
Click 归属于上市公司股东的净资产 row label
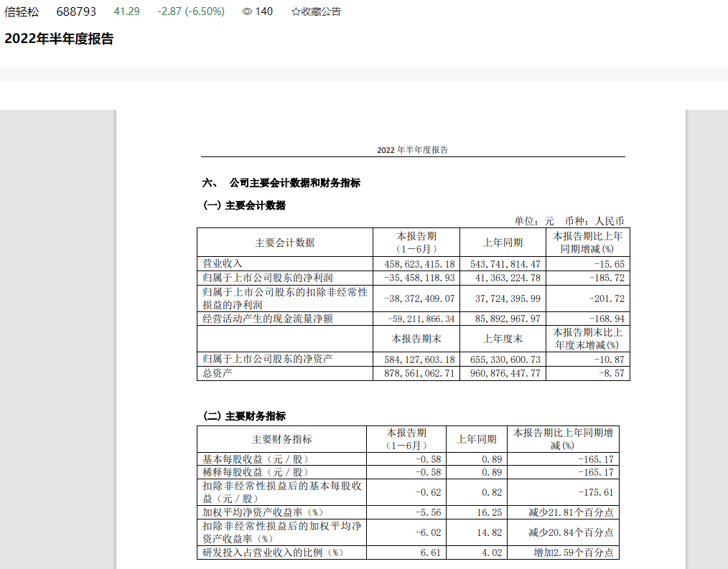click(x=267, y=359)
